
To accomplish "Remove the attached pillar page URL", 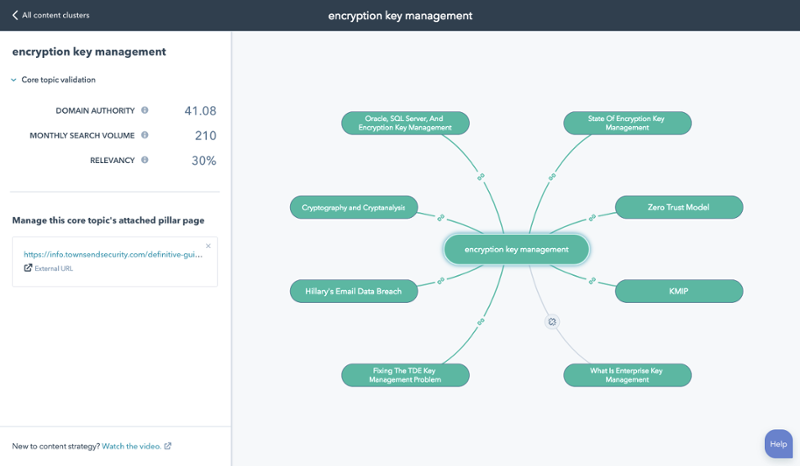I will tap(208, 245).
